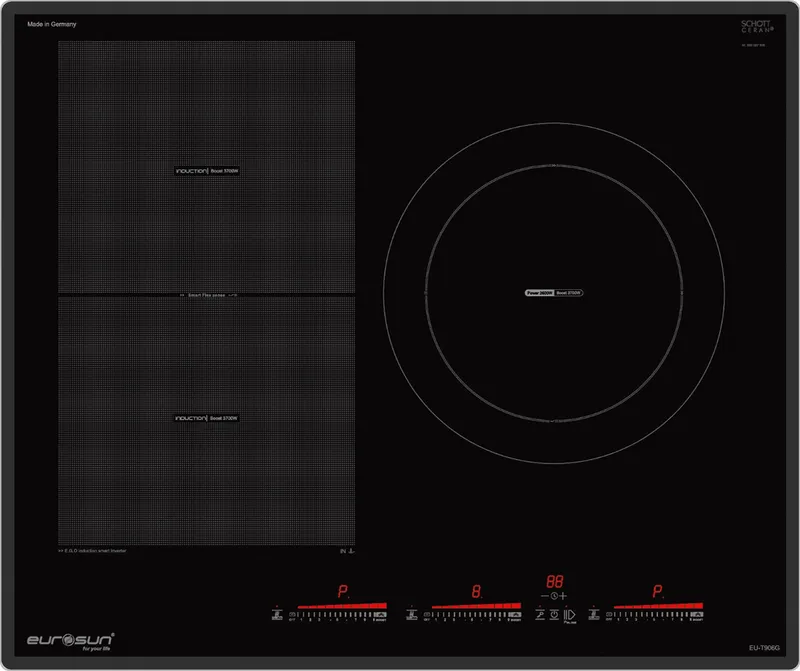The width and height of the screenshot is (800, 671).
Task: Tap the Smart Flex power divider label
Action: coord(207,296)
